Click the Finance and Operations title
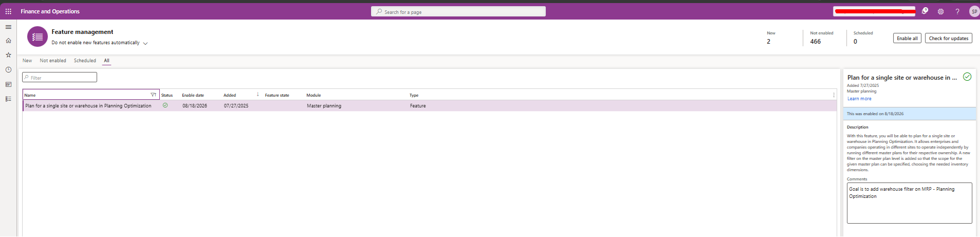The image size is (980, 237). (50, 11)
